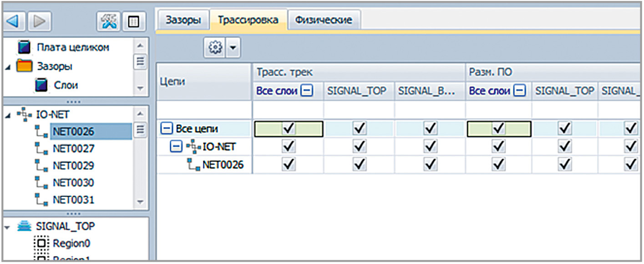This screenshot has height=264, width=644.
Task: Uncheck NET0026 SIGNAL_TOP checkbox under Трасс. трек
Action: click(360, 164)
